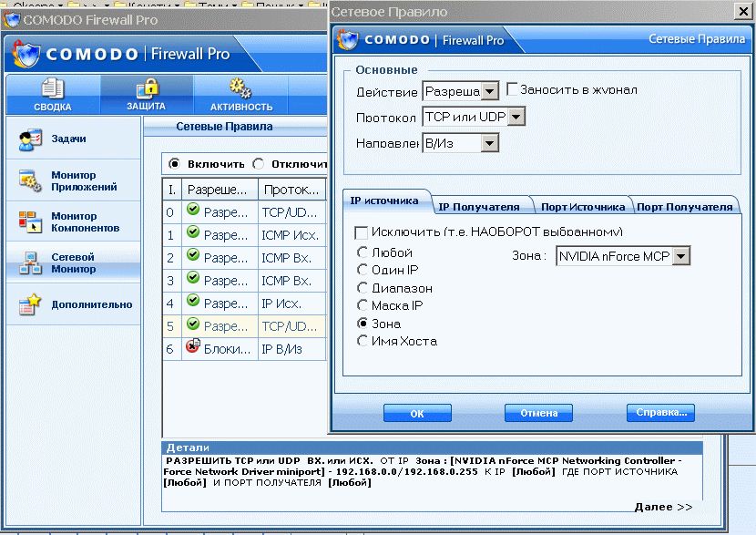
Task: Click the Comodo shield logo in main window
Action: tap(26, 54)
